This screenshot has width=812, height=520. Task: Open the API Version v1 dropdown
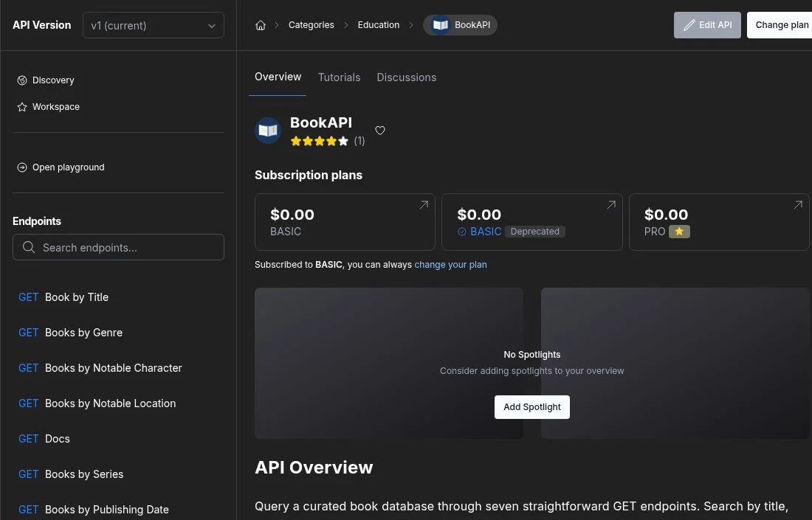[154, 25]
